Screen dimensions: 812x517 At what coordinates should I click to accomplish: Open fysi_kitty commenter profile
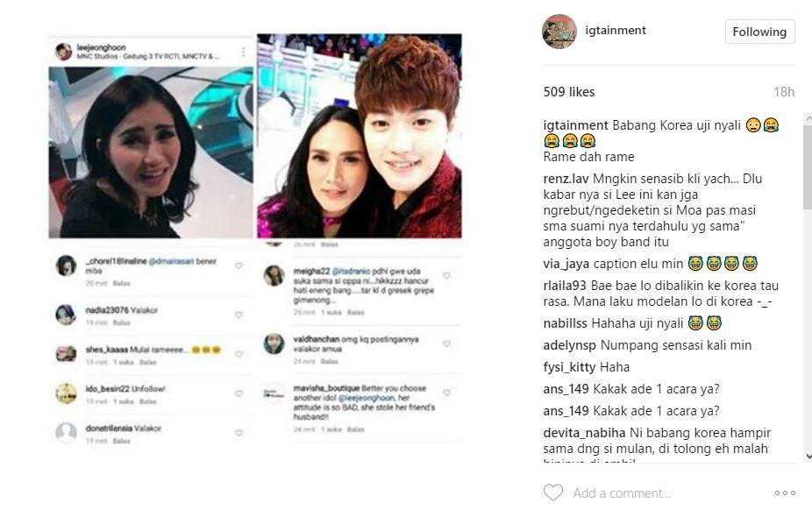pos(569,367)
